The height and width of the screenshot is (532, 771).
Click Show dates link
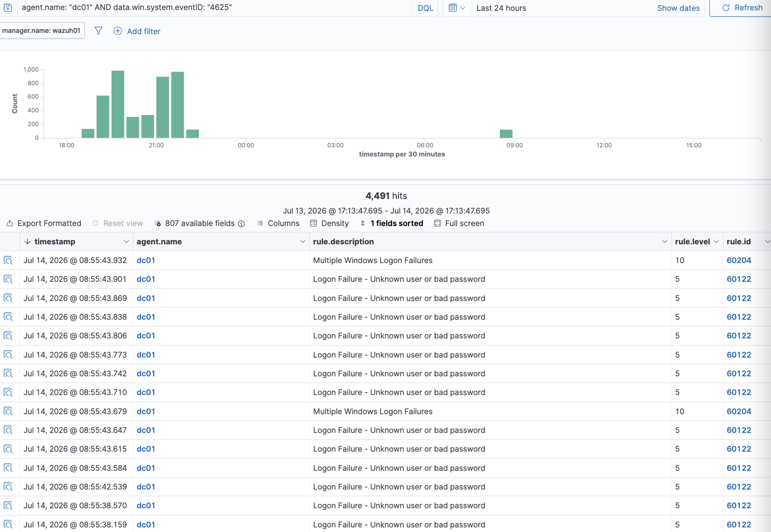click(678, 8)
